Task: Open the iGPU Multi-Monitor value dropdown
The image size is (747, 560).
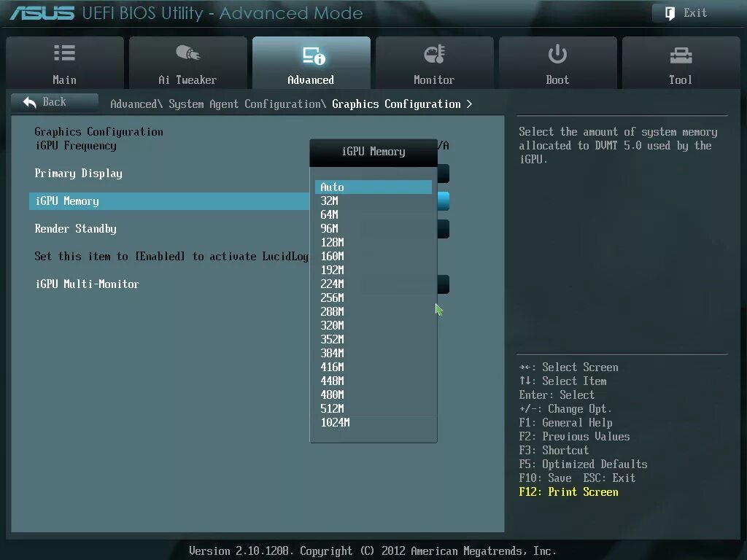Action: [443, 284]
